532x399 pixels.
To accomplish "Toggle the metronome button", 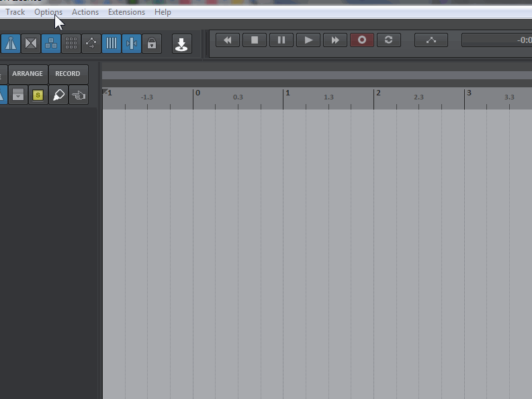I will tap(10, 44).
